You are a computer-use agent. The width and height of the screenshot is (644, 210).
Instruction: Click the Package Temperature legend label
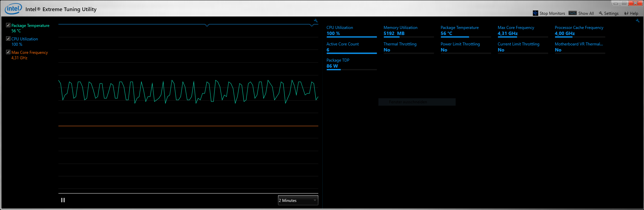tap(30, 26)
